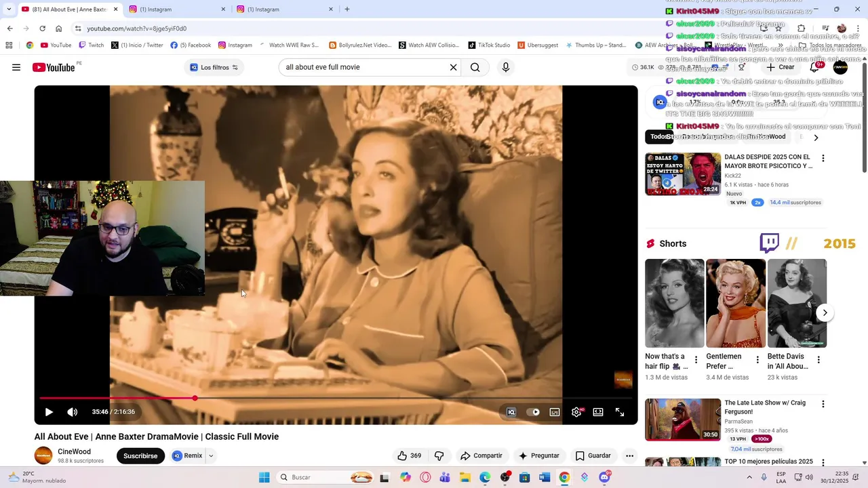Click the taskbar Buscar search box

(326, 477)
